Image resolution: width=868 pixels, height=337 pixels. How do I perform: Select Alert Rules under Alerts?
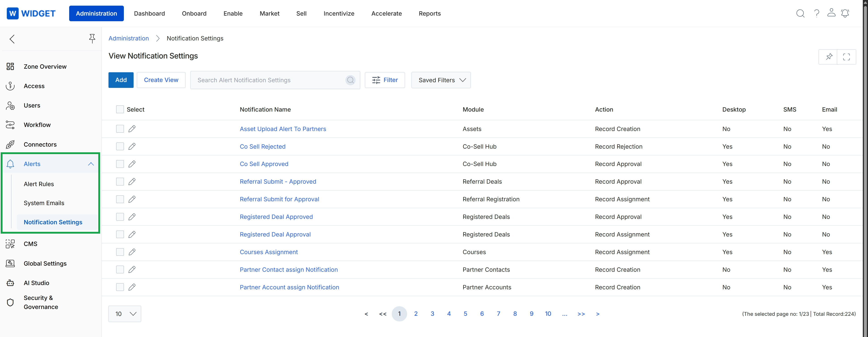[39, 184]
